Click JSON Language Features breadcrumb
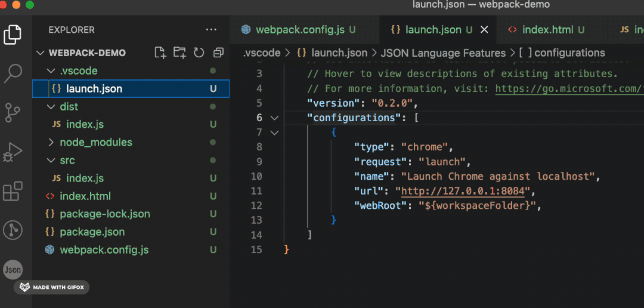Image resolution: width=644 pixels, height=308 pixels. 443,53
